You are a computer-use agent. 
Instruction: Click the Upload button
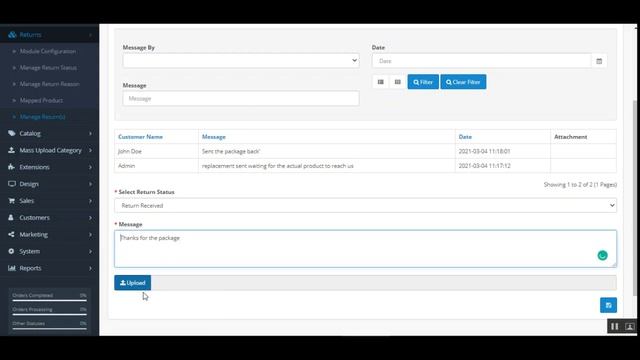133,283
